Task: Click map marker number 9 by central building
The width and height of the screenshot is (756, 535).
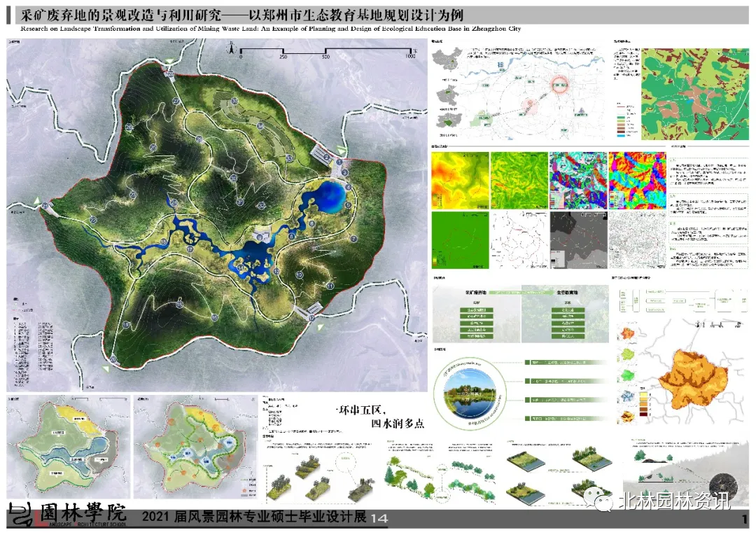Action: (260, 237)
